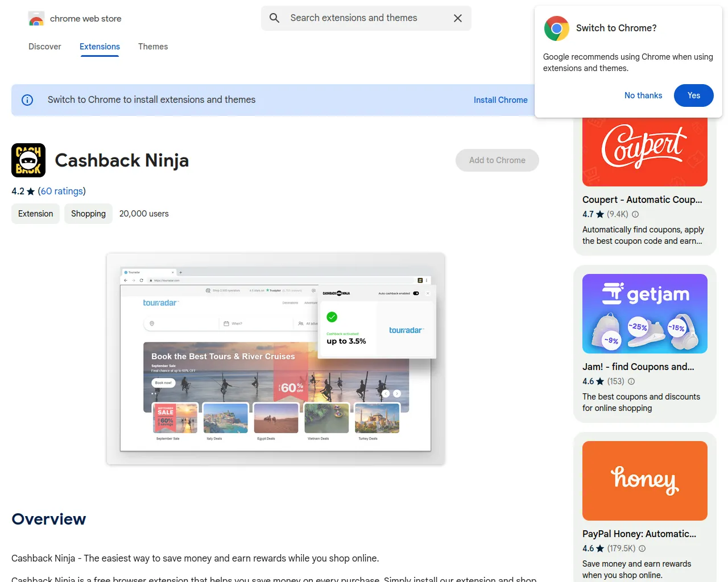Click the Install Chrome link
This screenshot has height=582, width=728.
(500, 100)
